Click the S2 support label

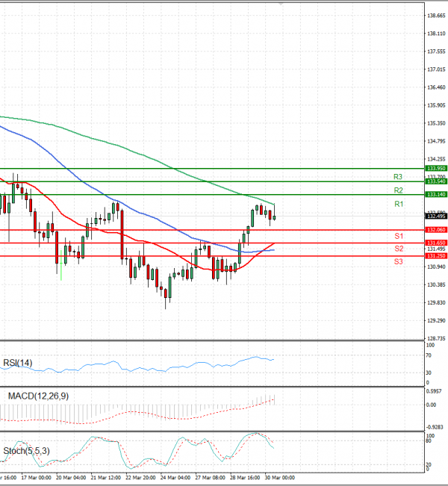399,249
